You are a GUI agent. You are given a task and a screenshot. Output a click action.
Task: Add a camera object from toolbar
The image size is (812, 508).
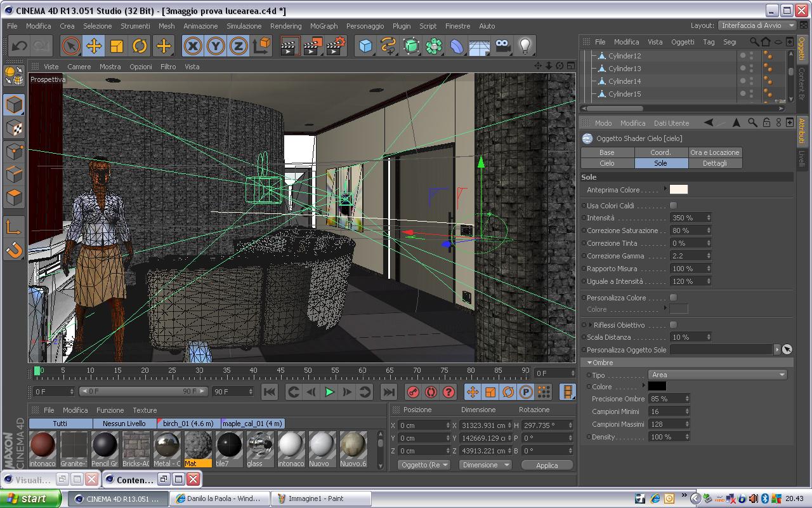[502, 46]
